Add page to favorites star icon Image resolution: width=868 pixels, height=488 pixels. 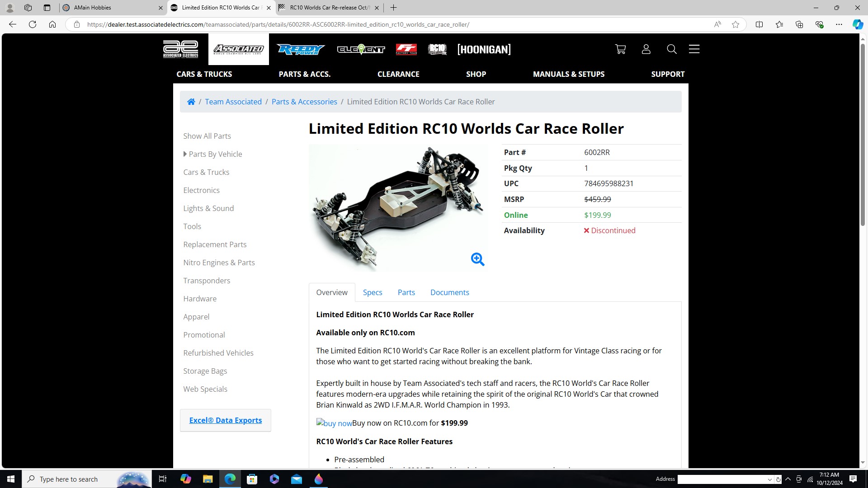click(736, 24)
